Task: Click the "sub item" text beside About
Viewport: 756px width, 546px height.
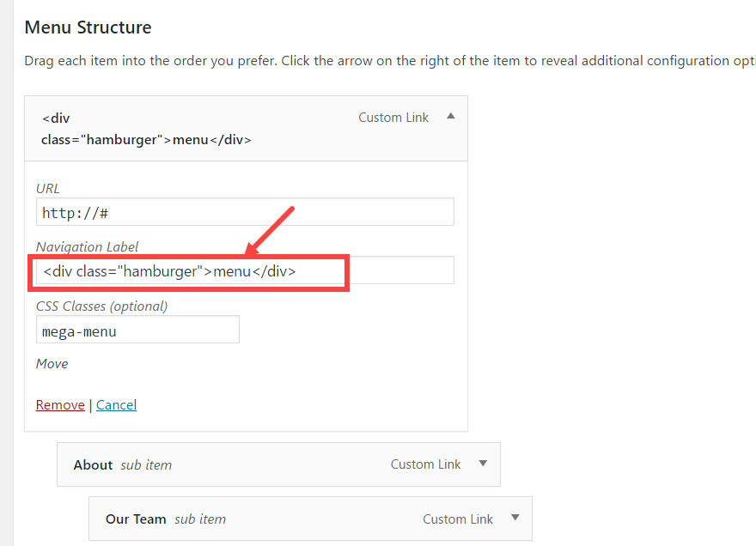Action: click(x=146, y=464)
